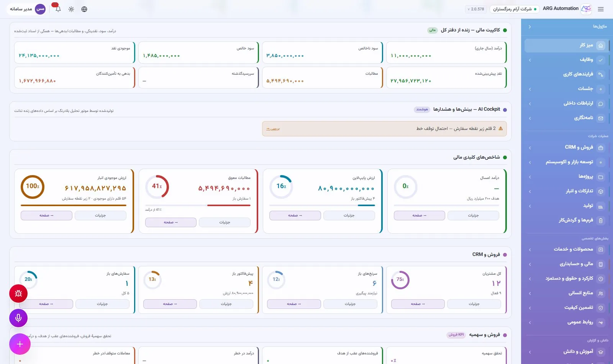Click the فرایندهای کاری workflow icon

pos(601,74)
